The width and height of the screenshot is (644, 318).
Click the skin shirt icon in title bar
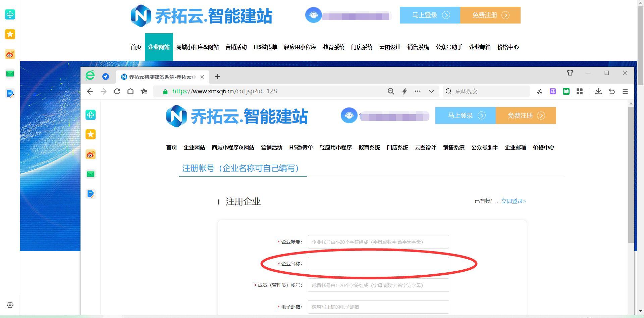(570, 73)
